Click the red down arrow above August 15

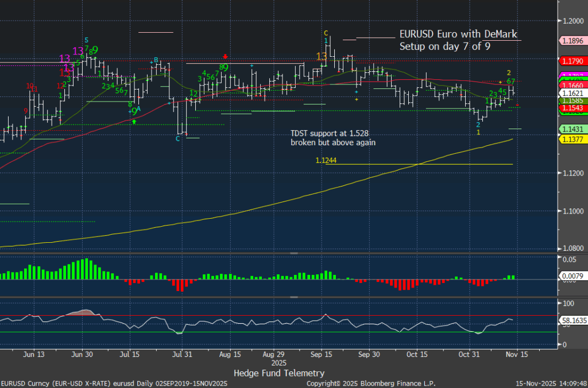(226, 56)
